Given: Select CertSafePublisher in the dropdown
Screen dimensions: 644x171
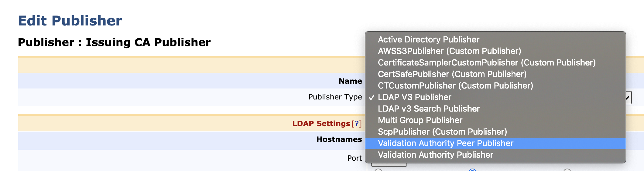Looking at the screenshot, I should click(452, 74).
